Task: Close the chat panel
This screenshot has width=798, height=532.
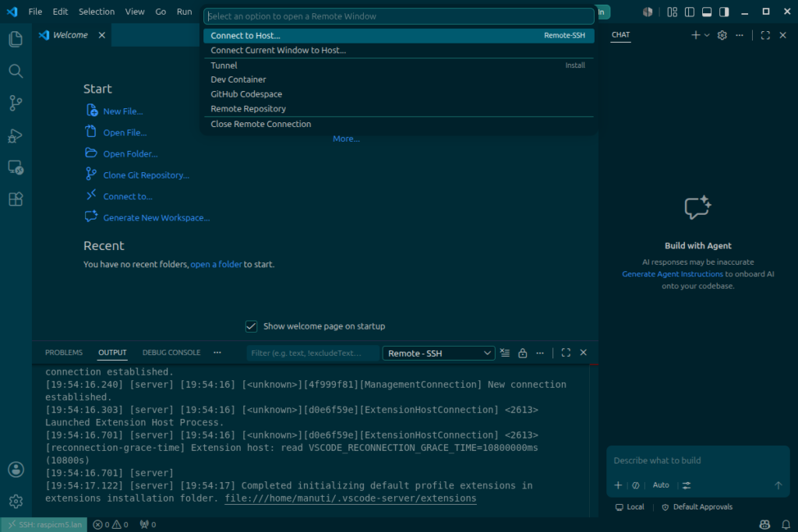Action: point(782,35)
